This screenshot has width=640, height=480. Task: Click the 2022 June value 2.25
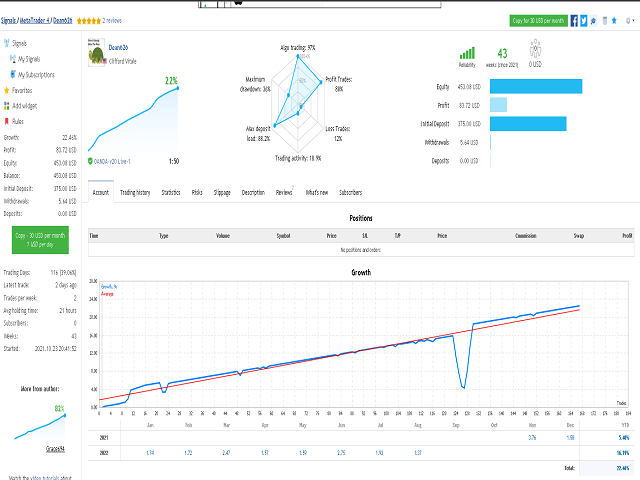(341, 453)
